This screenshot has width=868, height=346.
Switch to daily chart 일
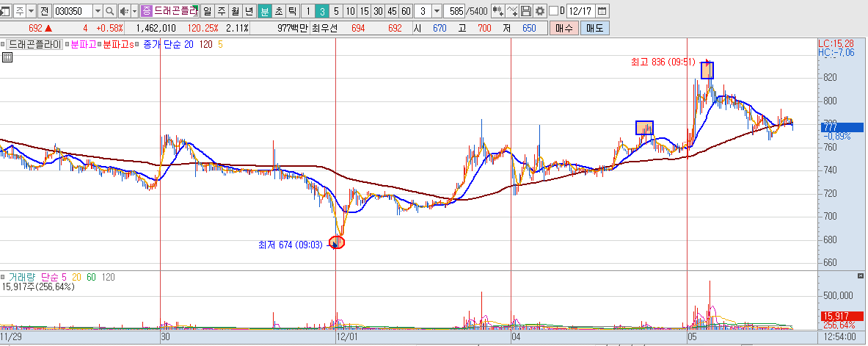207,10
